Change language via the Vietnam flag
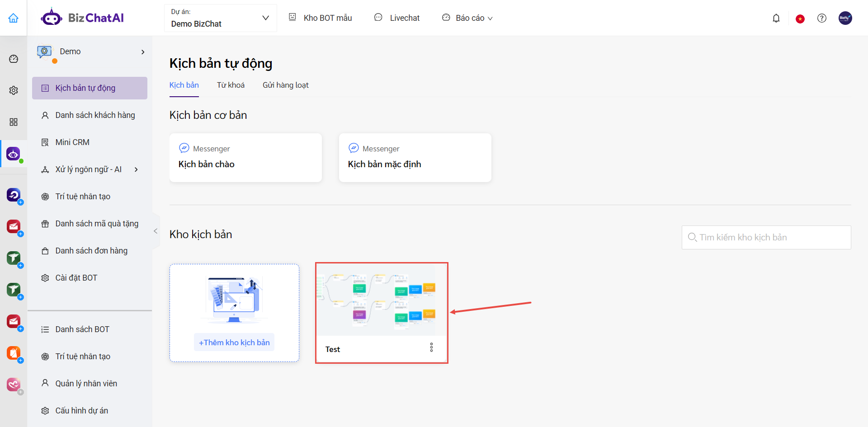 (x=800, y=19)
